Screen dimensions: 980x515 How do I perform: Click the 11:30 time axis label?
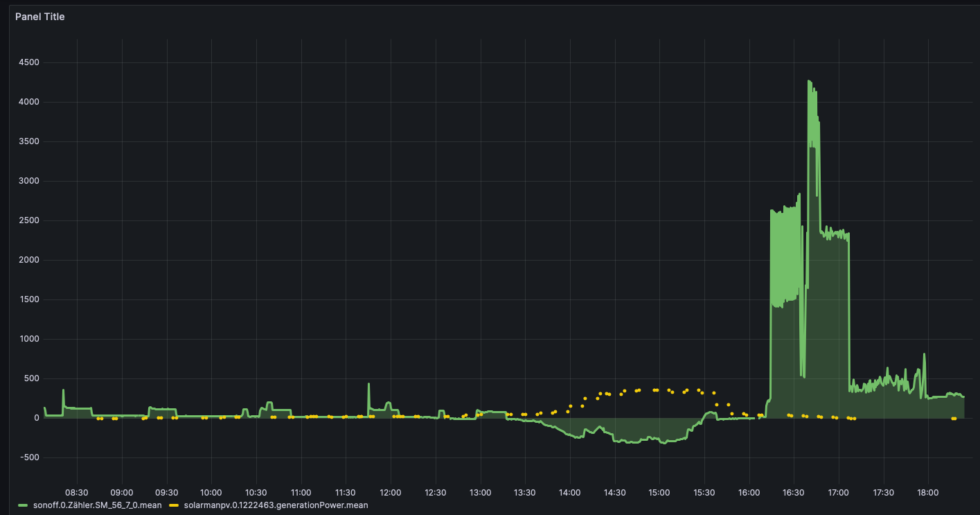point(346,493)
